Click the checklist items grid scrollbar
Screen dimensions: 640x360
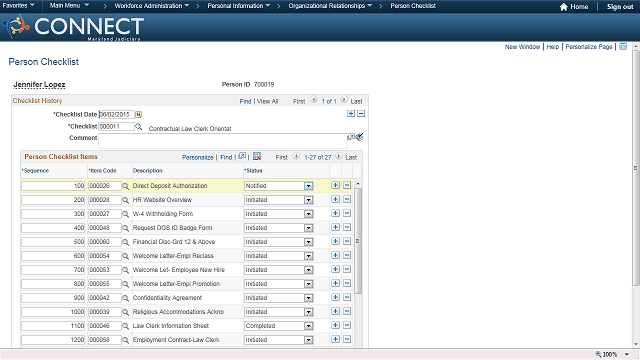tap(358, 241)
